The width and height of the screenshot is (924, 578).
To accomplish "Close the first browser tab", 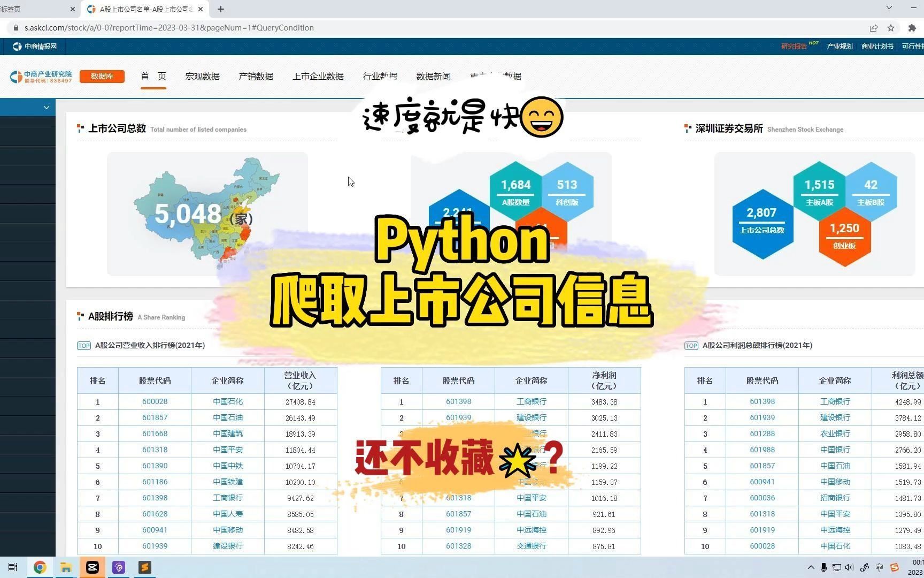I will click(x=73, y=9).
